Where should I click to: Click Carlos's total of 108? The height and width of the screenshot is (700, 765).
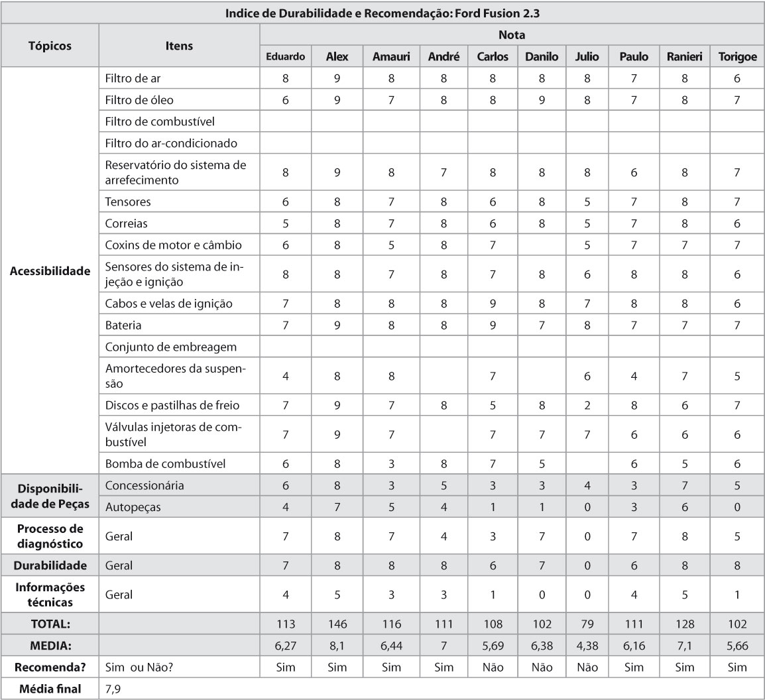pyautogui.click(x=493, y=624)
